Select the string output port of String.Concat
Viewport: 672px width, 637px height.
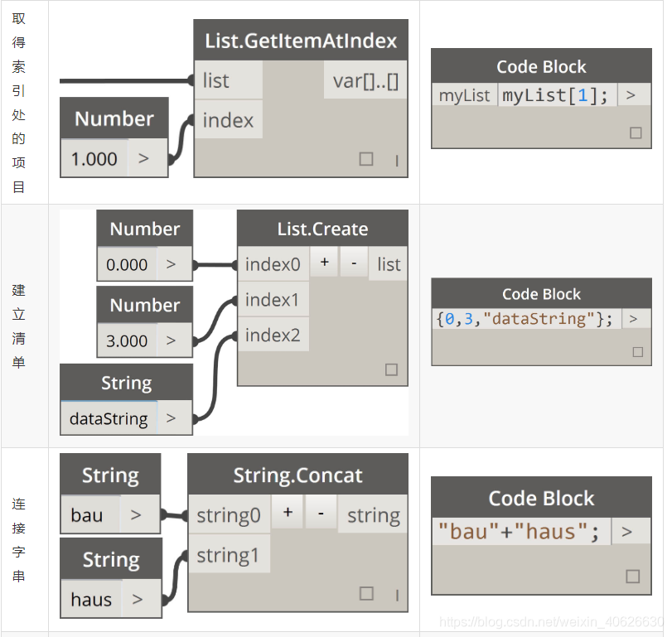pos(372,514)
